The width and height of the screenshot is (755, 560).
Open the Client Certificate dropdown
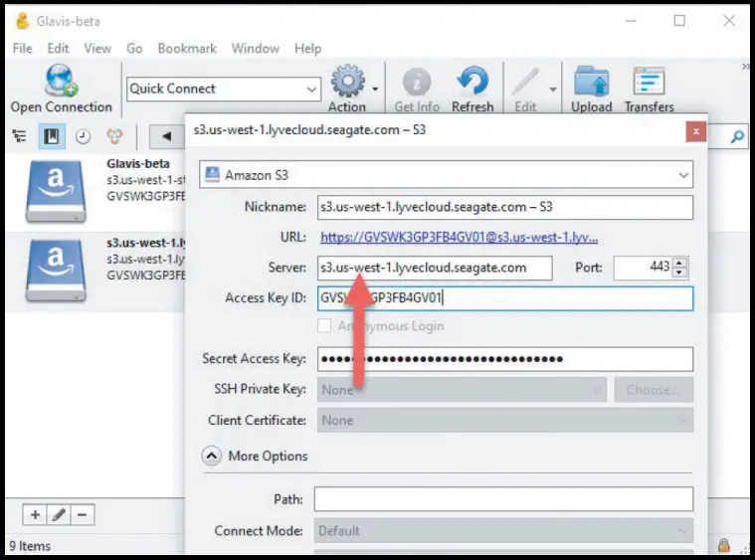[505, 421]
